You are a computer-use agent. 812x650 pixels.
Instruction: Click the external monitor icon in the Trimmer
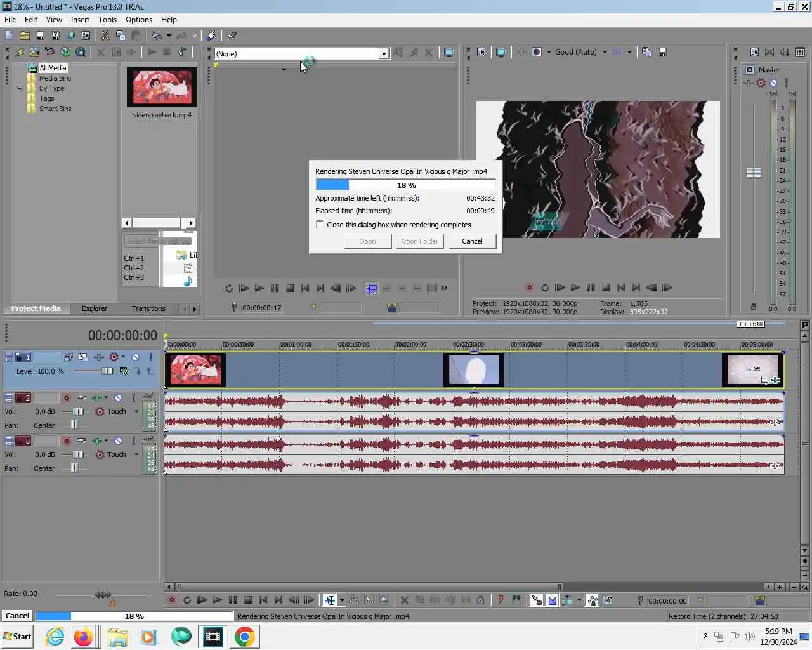[449, 53]
